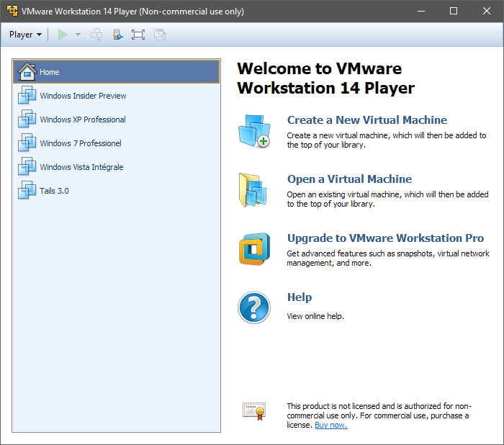Select Windows XP Professional virtual machine
The height and width of the screenshot is (445, 504).
117,120
